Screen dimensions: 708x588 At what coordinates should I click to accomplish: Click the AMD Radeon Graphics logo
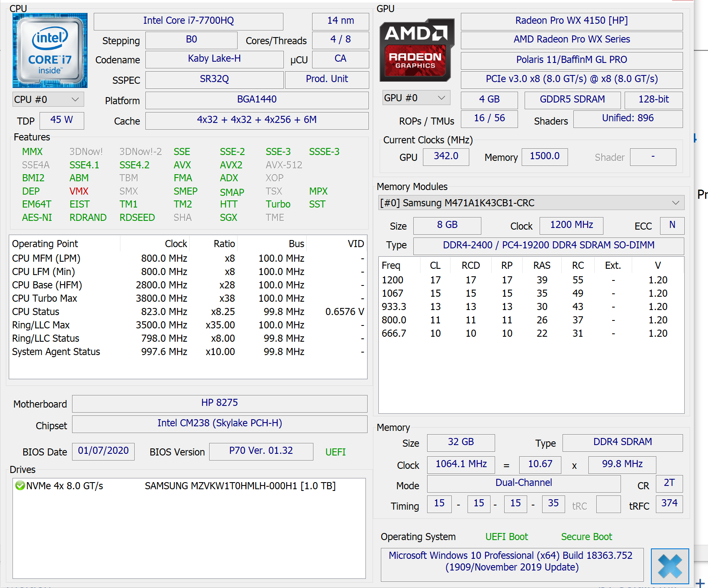[x=417, y=50]
